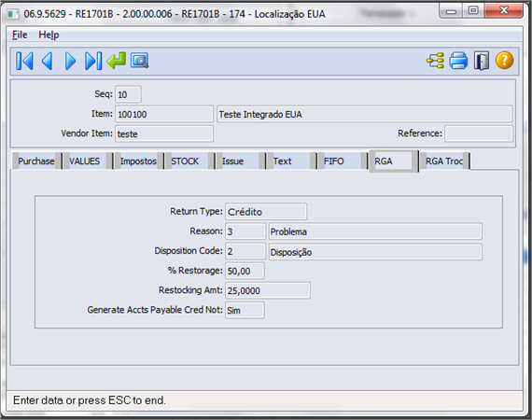Select the RGA tab
This screenshot has height=420, width=532.
point(394,161)
